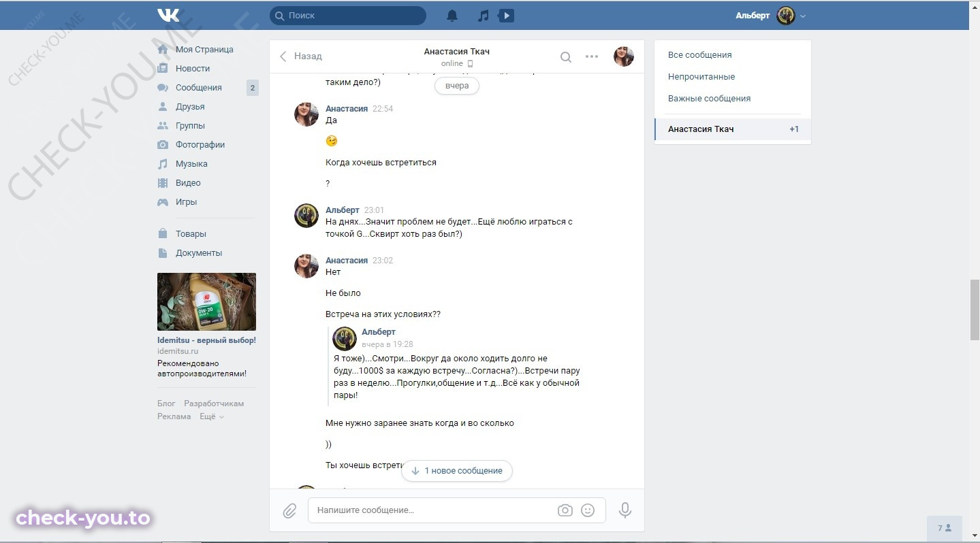Select the message Не было

pos(343,293)
